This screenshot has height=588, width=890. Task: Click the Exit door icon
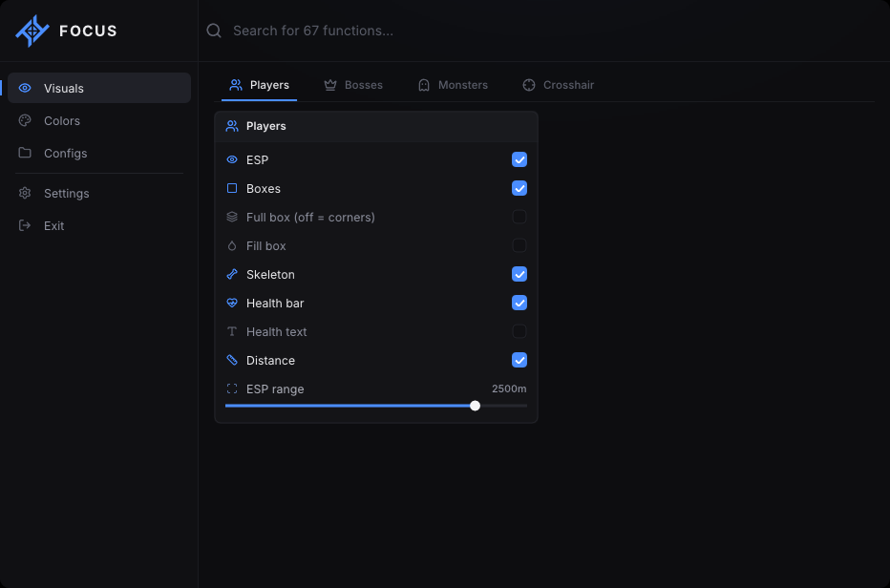pyautogui.click(x=25, y=225)
